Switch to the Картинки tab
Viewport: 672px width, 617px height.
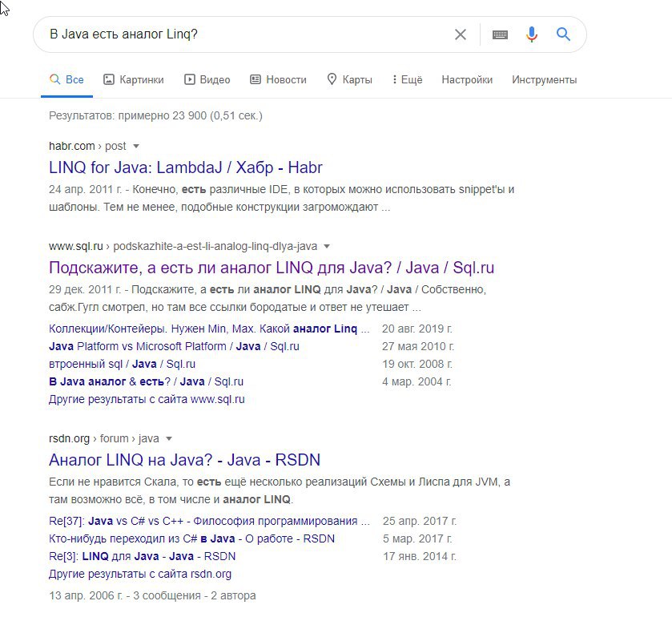(x=134, y=80)
